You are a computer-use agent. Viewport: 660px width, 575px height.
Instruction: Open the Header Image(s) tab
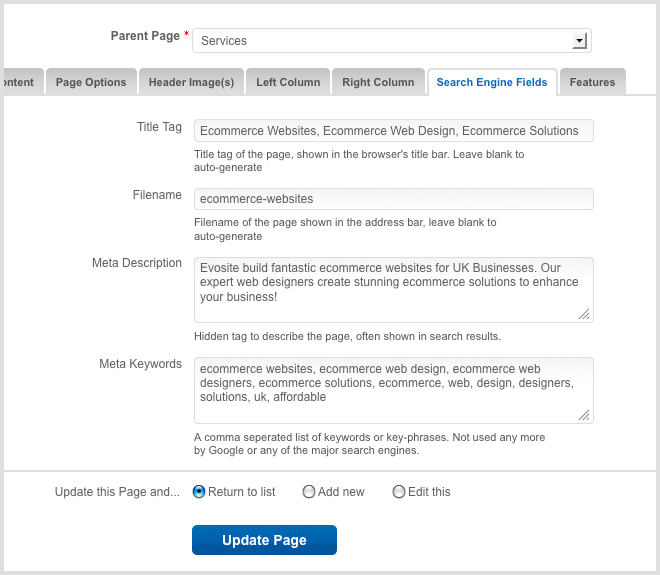[x=191, y=82]
